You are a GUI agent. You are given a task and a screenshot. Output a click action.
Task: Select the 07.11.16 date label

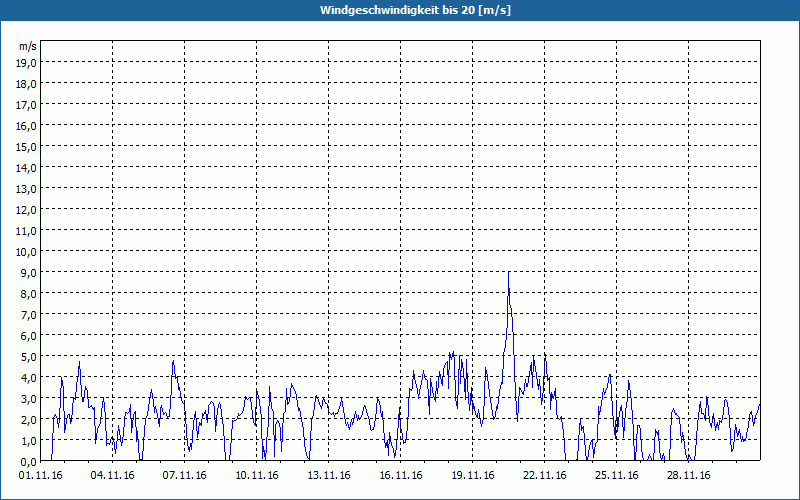(x=185, y=476)
